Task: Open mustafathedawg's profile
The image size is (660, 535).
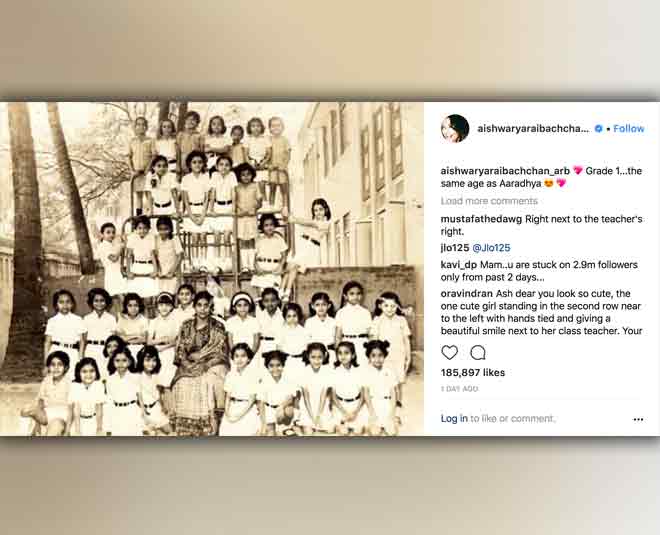Action: point(481,219)
